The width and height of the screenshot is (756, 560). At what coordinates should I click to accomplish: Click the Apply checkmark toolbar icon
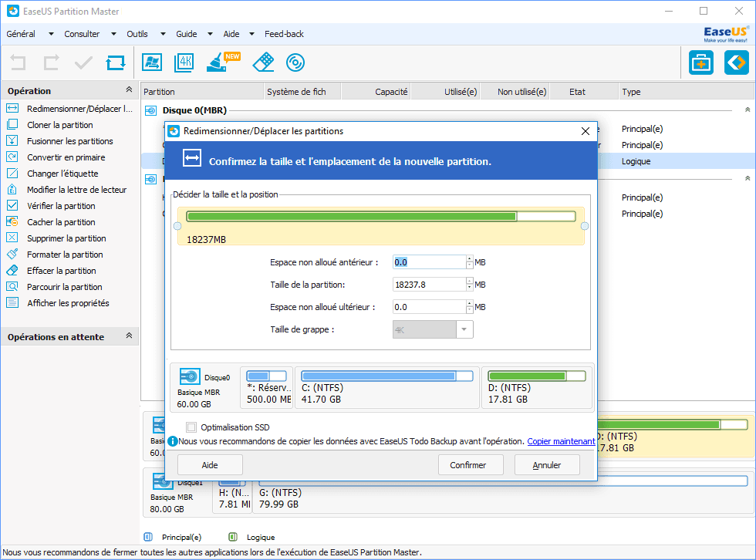pyautogui.click(x=83, y=62)
